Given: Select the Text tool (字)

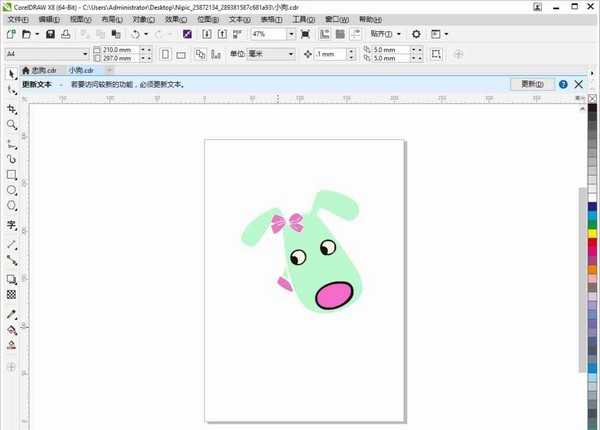Looking at the screenshot, I should point(11,225).
